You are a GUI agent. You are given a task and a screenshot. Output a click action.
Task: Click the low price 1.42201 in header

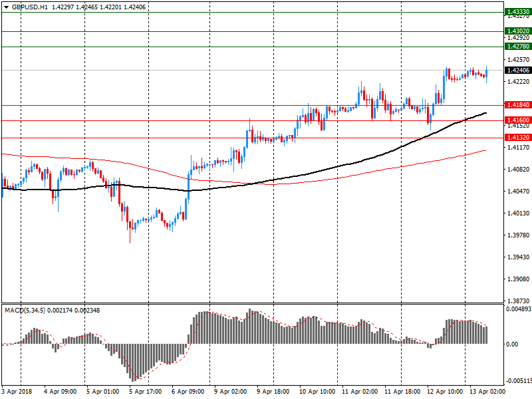pos(110,7)
